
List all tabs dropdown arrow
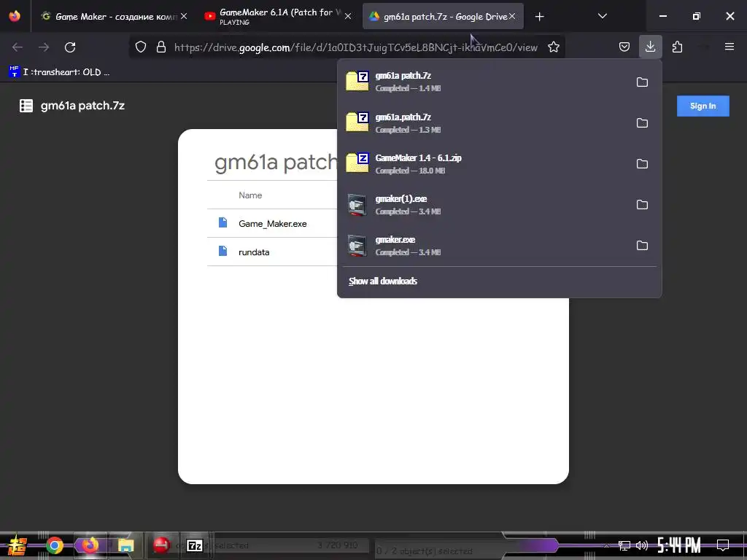point(602,16)
